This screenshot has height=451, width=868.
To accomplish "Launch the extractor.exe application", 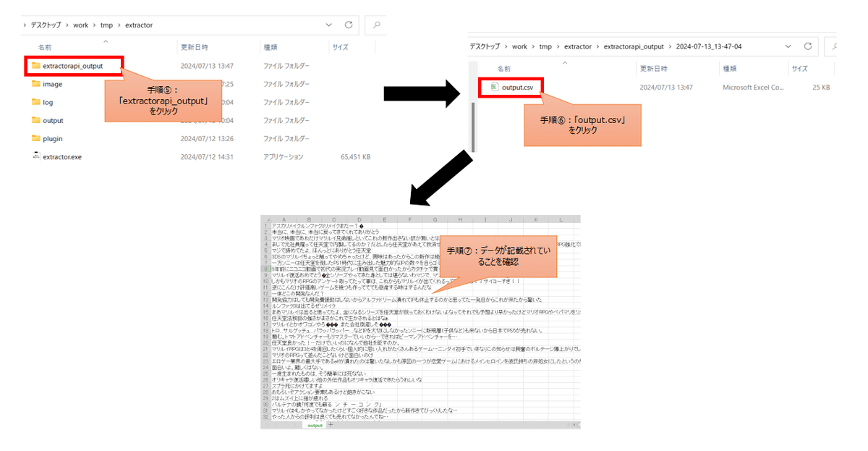I will coord(61,156).
